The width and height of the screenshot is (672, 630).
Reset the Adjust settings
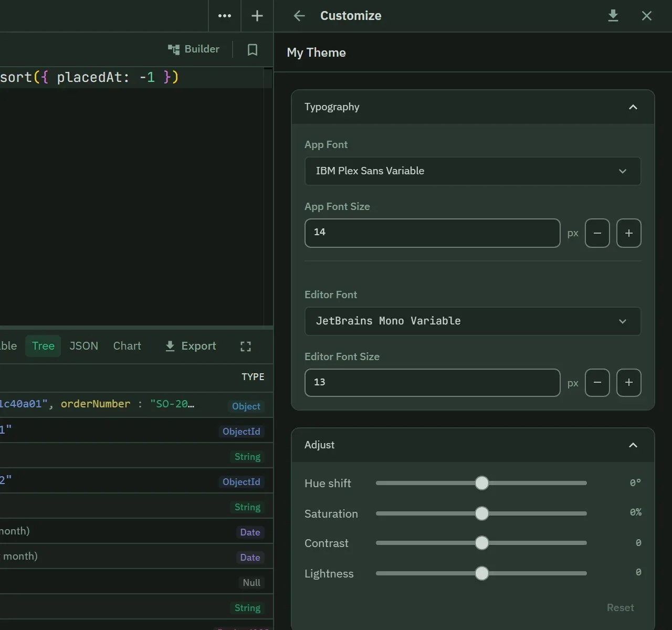pyautogui.click(x=621, y=607)
